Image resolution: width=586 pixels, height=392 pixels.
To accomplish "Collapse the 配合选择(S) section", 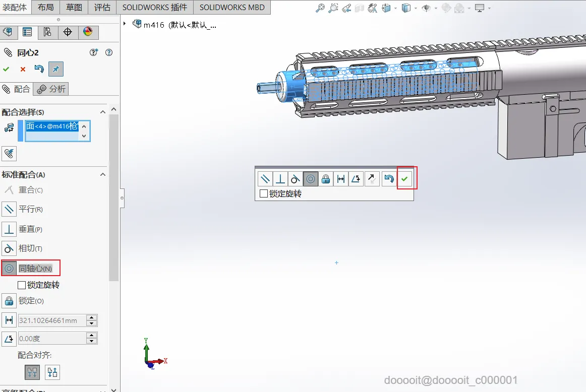I will (x=103, y=112).
